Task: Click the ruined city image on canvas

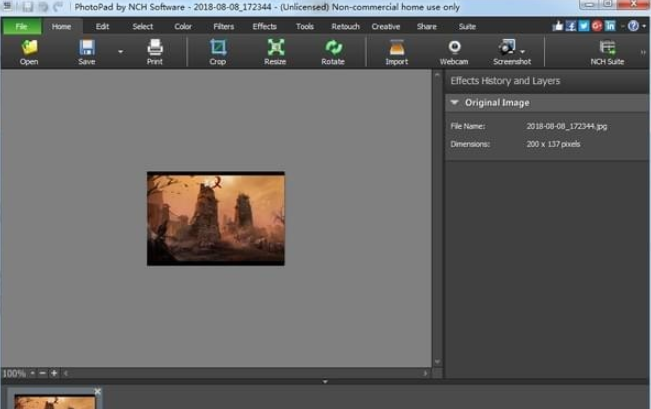Action: point(216,218)
